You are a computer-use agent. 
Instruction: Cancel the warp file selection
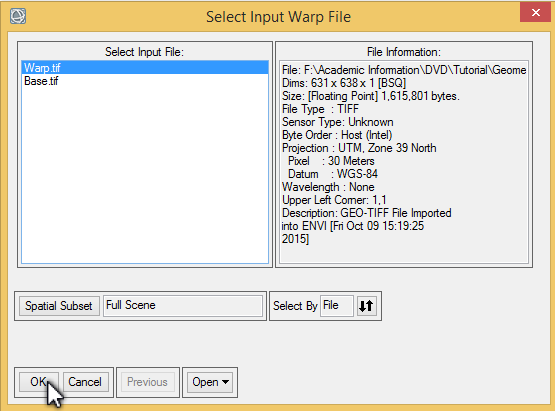click(x=85, y=382)
